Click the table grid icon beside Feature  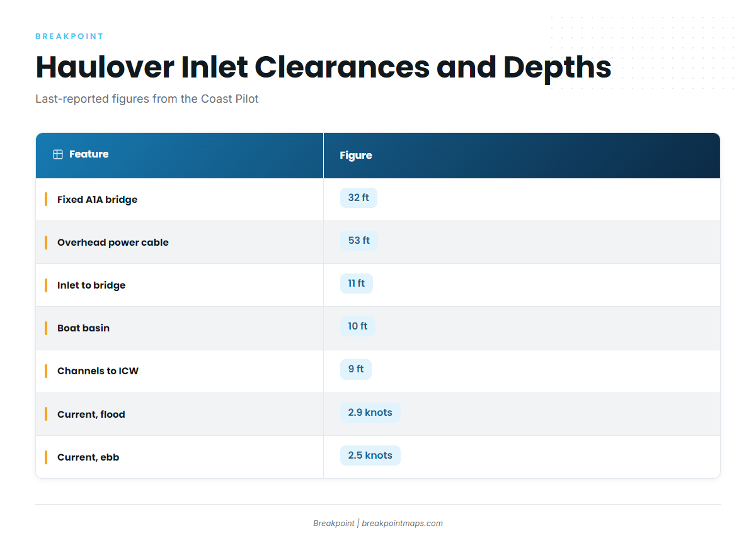(58, 154)
